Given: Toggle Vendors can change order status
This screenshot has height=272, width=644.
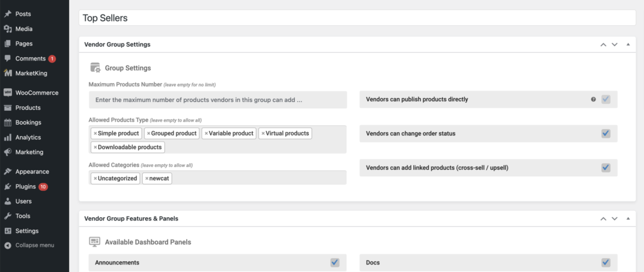Looking at the screenshot, I should coord(606,133).
